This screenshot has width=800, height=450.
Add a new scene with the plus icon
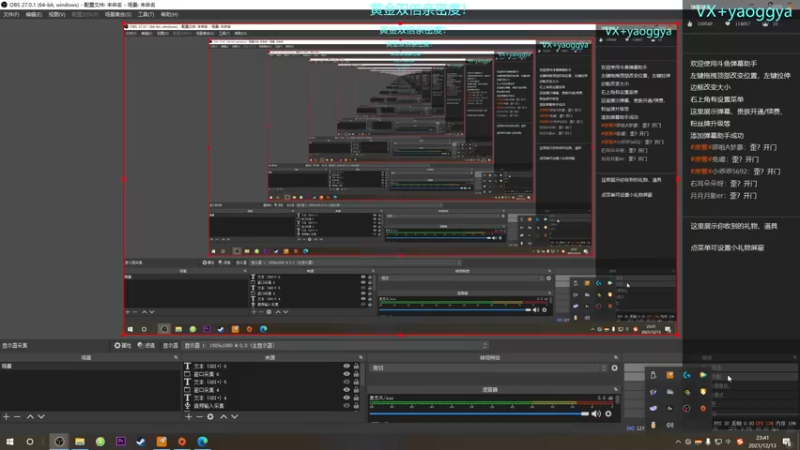pyautogui.click(x=6, y=417)
